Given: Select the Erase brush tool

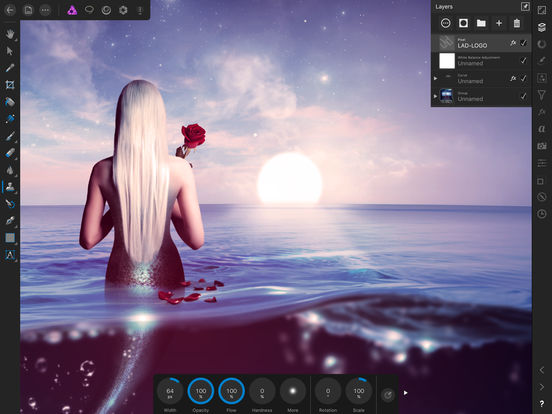Looking at the screenshot, I should 10,153.
